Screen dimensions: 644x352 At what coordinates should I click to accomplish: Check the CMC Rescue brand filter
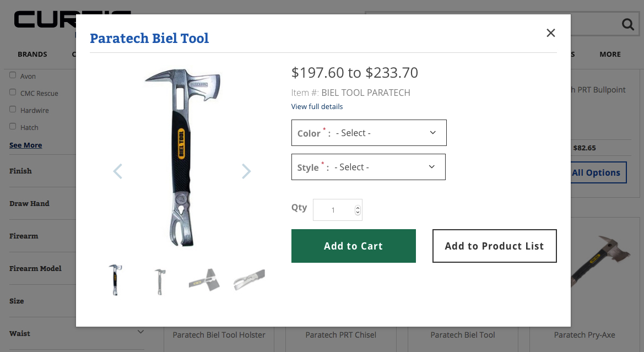click(13, 93)
